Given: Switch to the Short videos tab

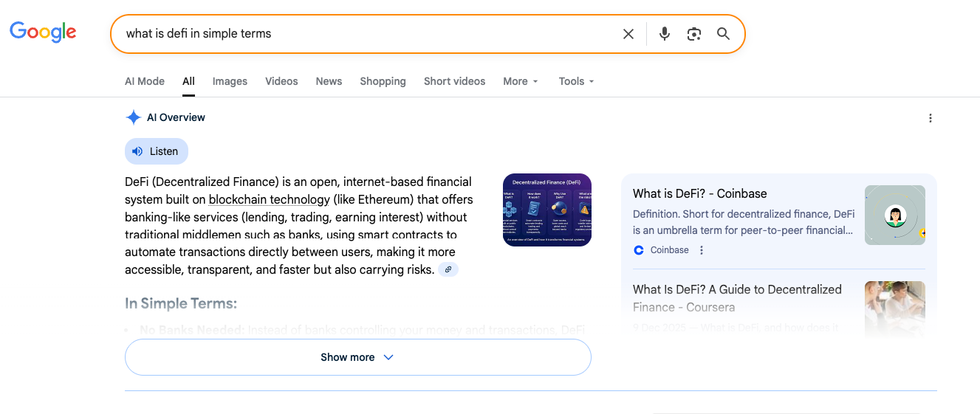Looking at the screenshot, I should point(454,81).
